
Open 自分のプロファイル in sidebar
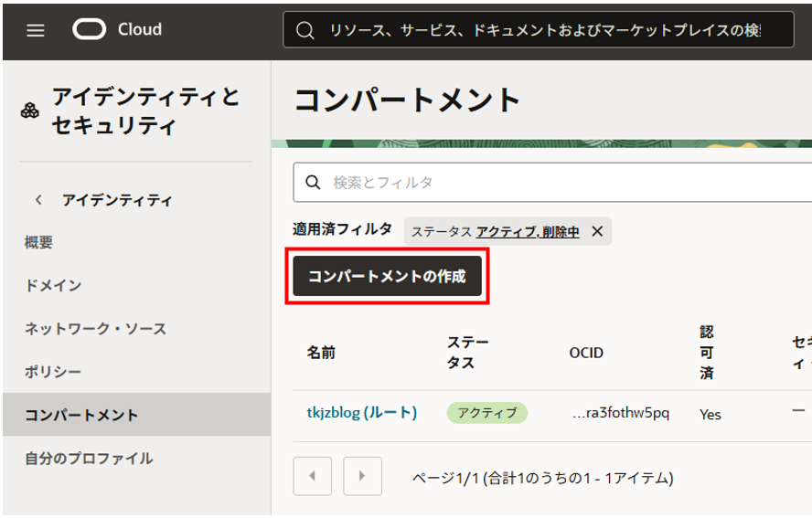[89, 458]
